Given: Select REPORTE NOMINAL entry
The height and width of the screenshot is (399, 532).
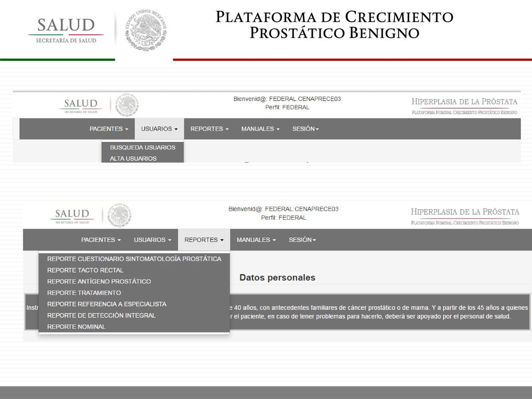Looking at the screenshot, I should 76,327.
